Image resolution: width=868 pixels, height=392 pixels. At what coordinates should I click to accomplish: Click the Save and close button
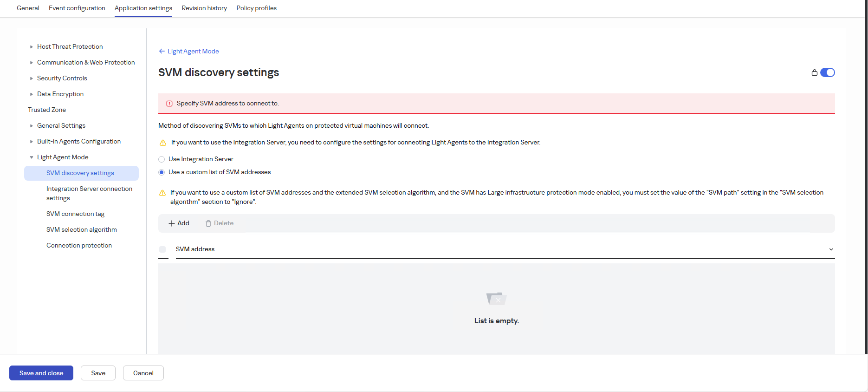coord(41,373)
